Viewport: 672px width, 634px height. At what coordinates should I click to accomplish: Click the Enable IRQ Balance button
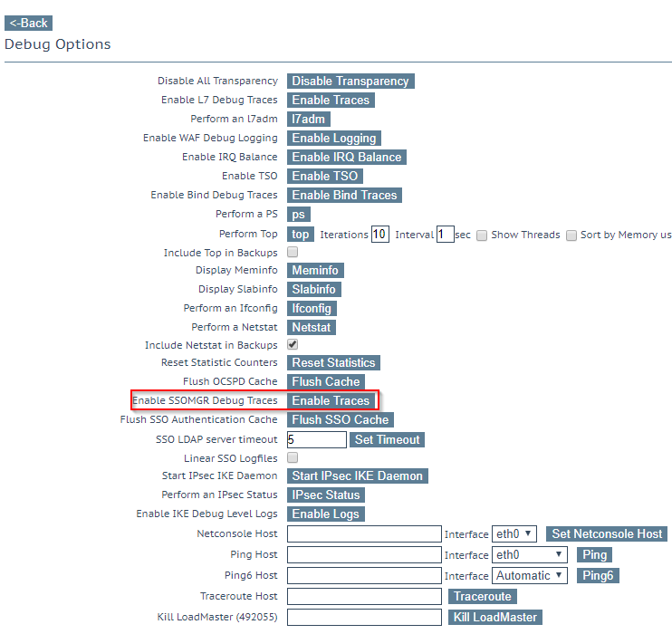coord(346,157)
